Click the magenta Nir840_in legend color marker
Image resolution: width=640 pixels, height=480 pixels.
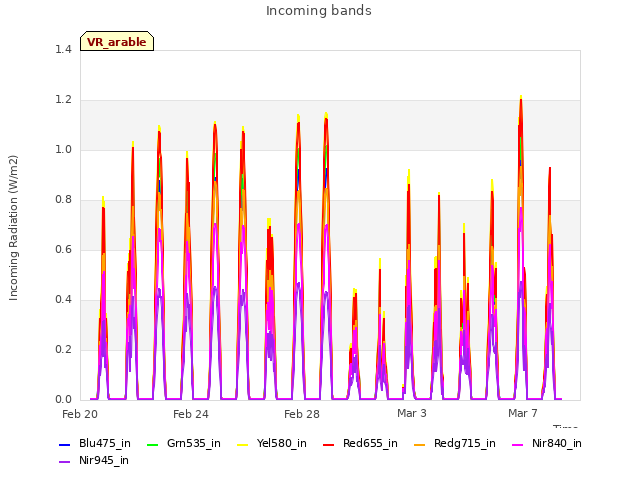(x=517, y=444)
